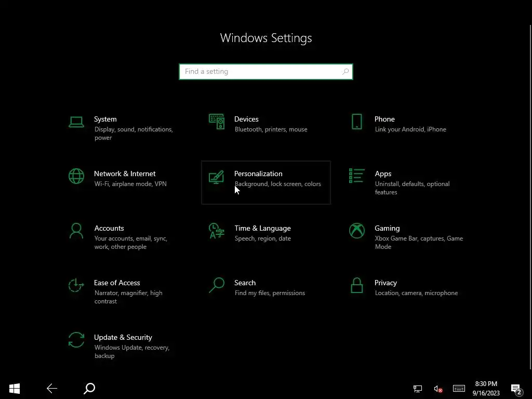Open the Ease of Access icon
Viewport: 532px width, 399px height.
click(76, 285)
